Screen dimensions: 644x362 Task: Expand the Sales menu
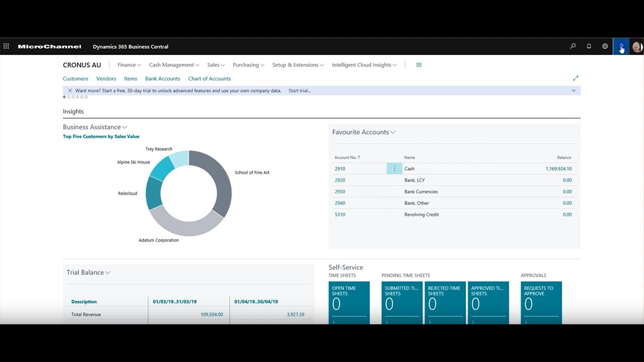pyautogui.click(x=216, y=65)
